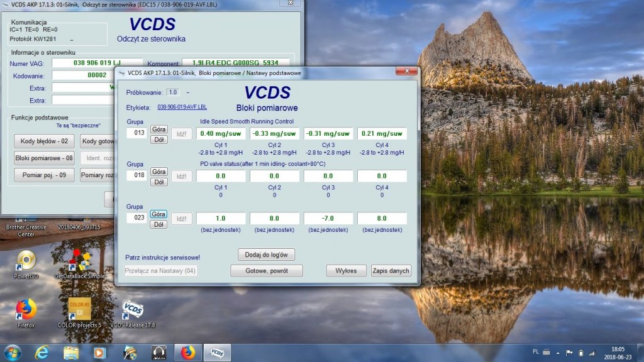Close the Bloki pomiarowe window

pyautogui.click(x=407, y=71)
